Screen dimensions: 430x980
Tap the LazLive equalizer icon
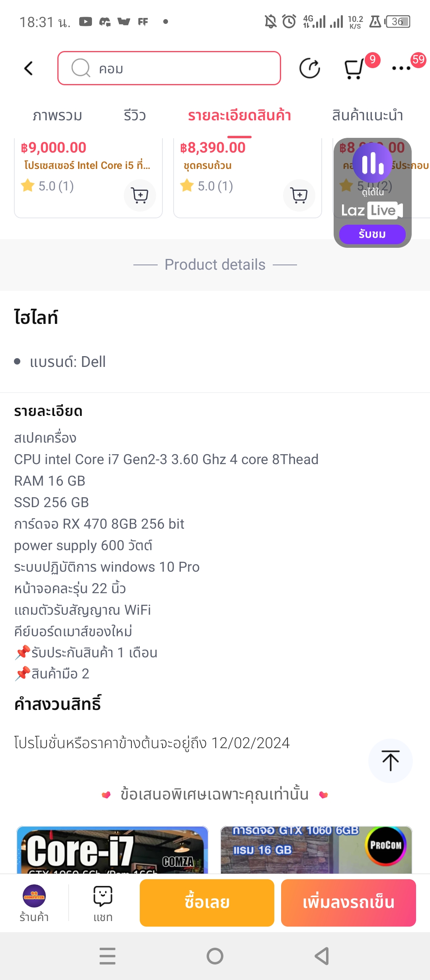click(373, 163)
